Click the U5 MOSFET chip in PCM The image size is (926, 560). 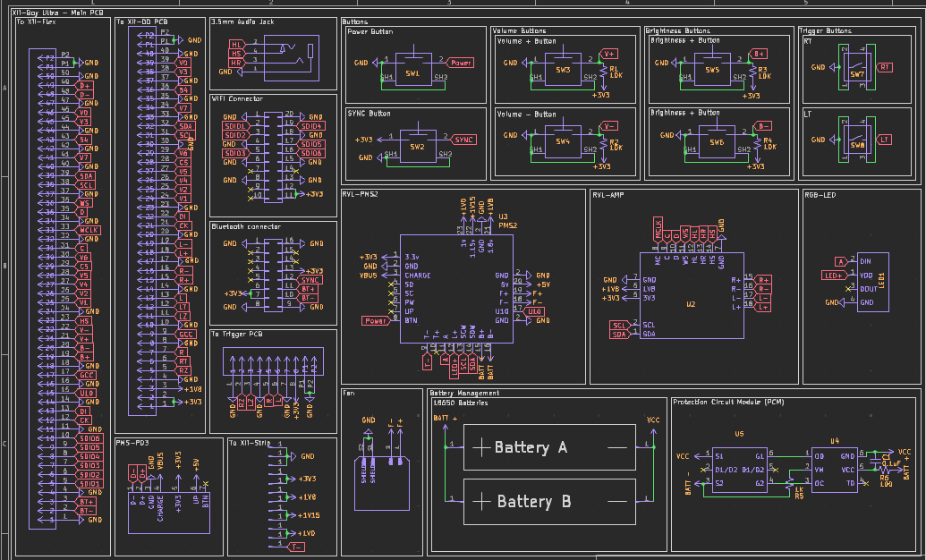[740, 470]
